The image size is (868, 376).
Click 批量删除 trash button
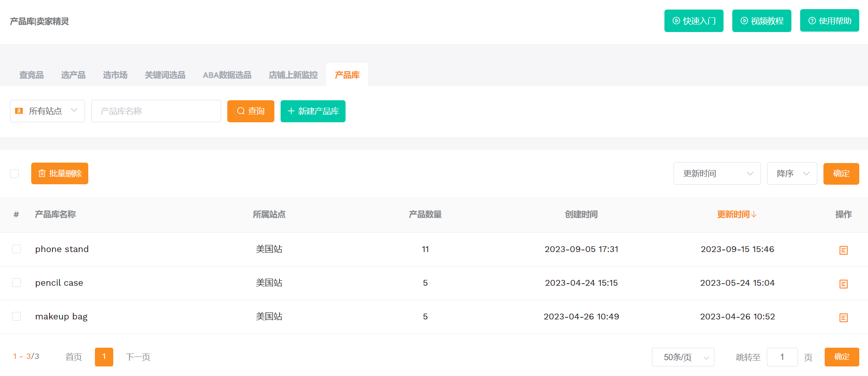tap(60, 173)
